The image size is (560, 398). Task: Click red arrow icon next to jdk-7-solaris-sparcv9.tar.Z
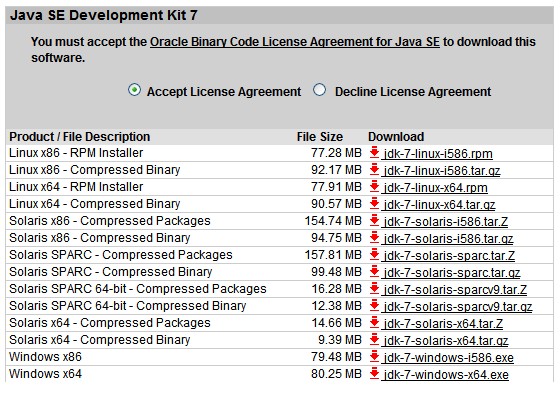tap(374, 288)
